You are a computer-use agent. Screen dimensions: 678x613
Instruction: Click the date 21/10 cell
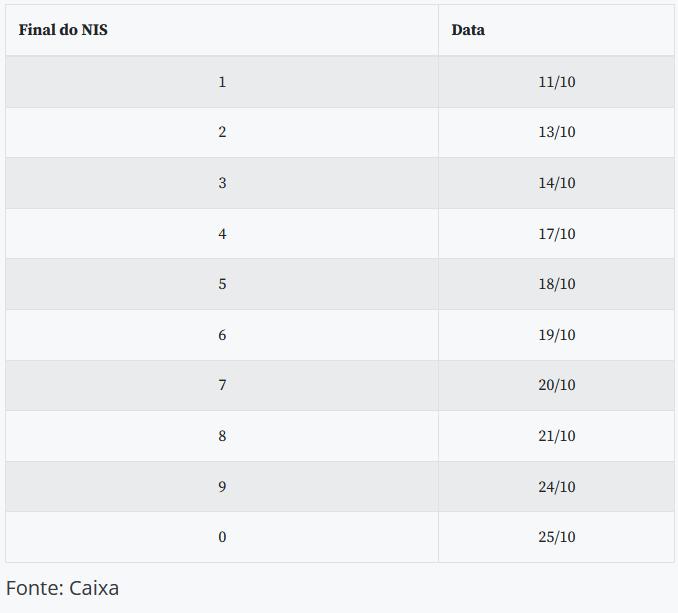point(556,436)
